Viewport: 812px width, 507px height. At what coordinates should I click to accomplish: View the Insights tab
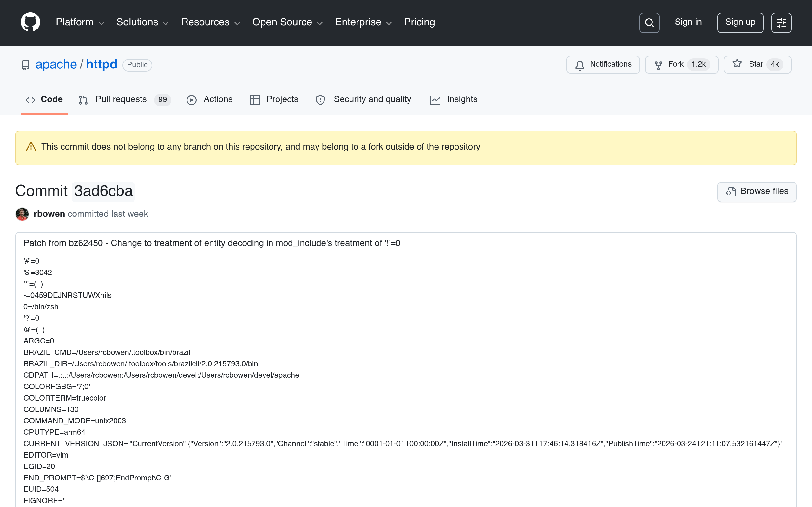(453, 99)
